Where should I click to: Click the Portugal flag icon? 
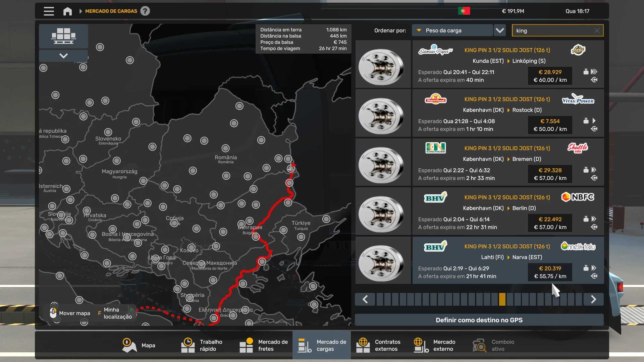pos(464,11)
